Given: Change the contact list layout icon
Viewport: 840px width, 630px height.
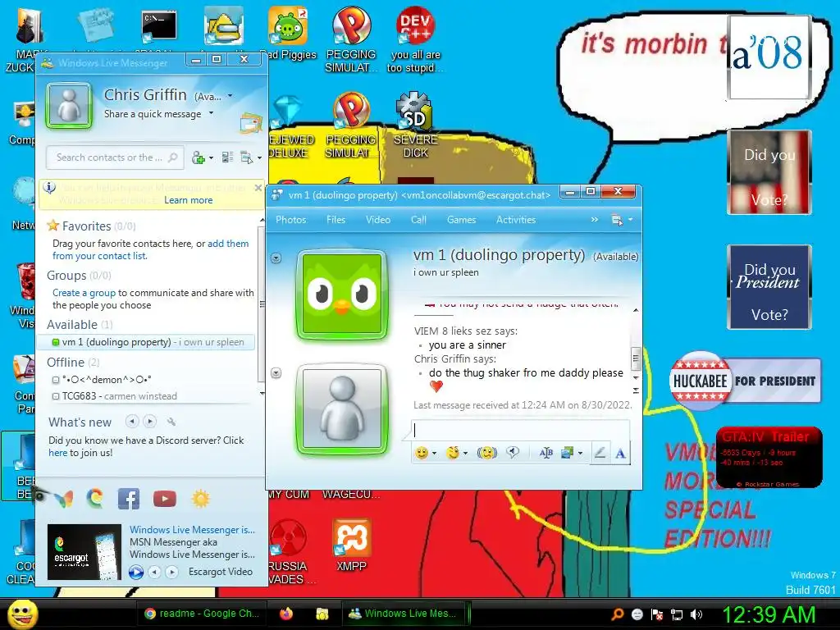Looking at the screenshot, I should (x=228, y=157).
